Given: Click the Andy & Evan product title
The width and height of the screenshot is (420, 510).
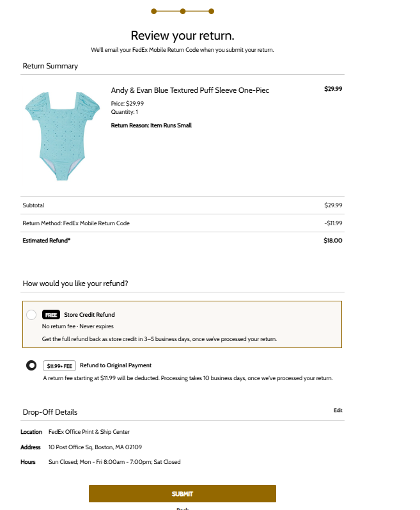Looking at the screenshot, I should pos(190,90).
